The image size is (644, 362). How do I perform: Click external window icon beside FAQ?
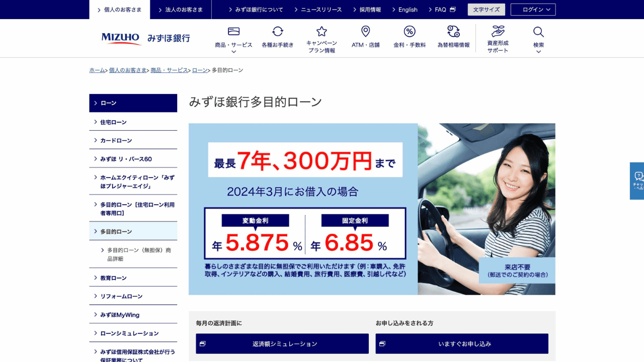click(453, 10)
